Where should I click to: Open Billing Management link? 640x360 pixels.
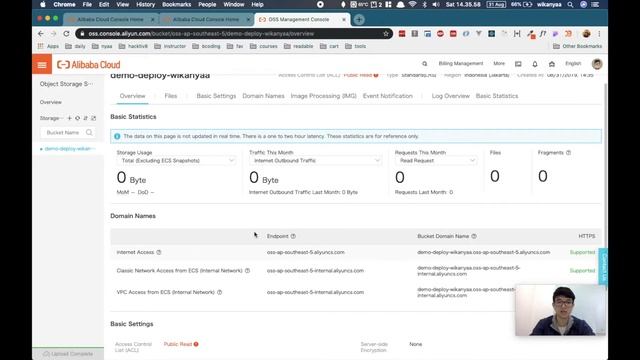coord(461,64)
